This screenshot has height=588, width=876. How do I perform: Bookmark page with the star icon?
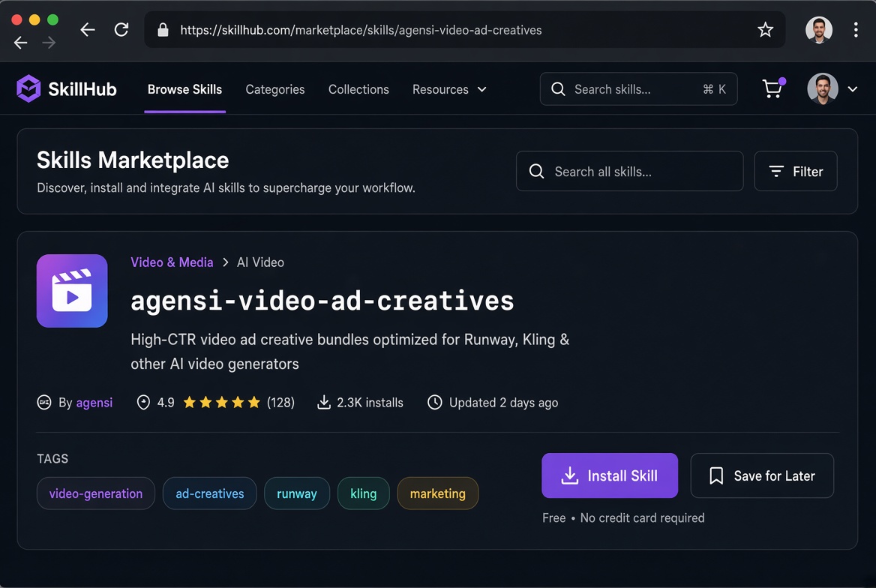(x=766, y=29)
